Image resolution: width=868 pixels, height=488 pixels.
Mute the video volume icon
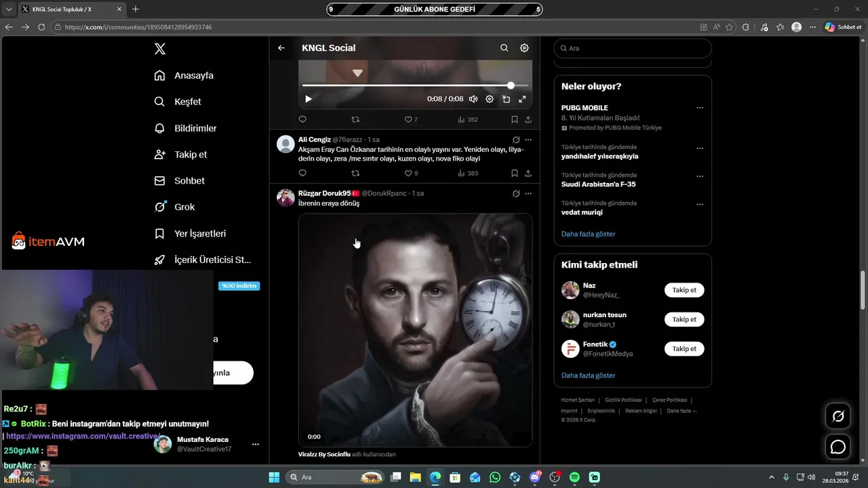[473, 99]
